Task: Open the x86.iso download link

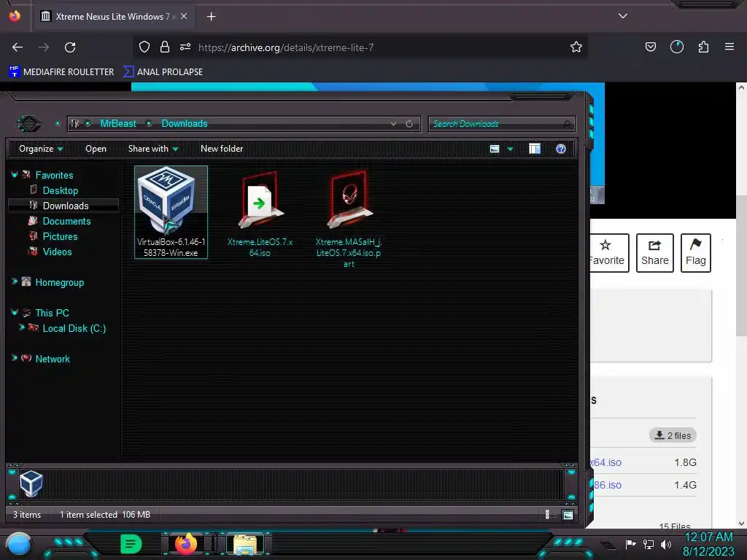Action: tap(606, 485)
